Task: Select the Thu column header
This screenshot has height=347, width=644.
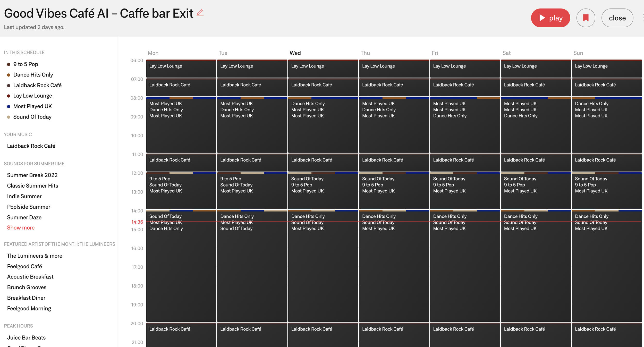Action: coord(365,53)
